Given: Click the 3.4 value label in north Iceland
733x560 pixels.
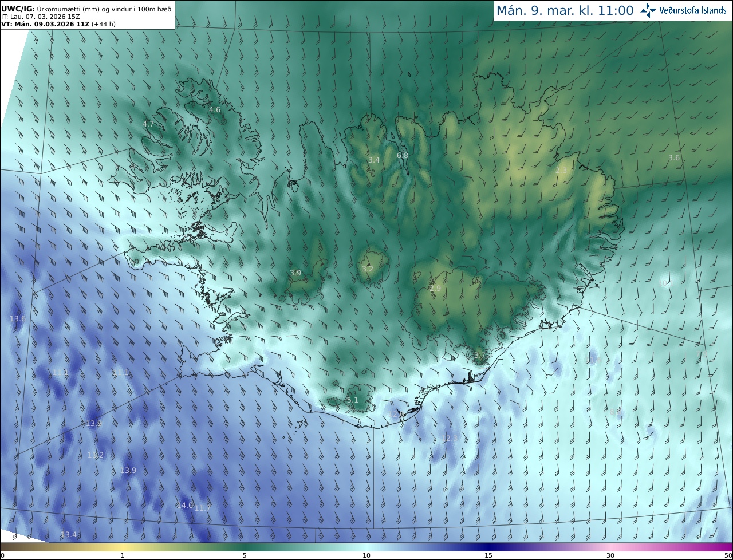Looking at the screenshot, I should [374, 160].
